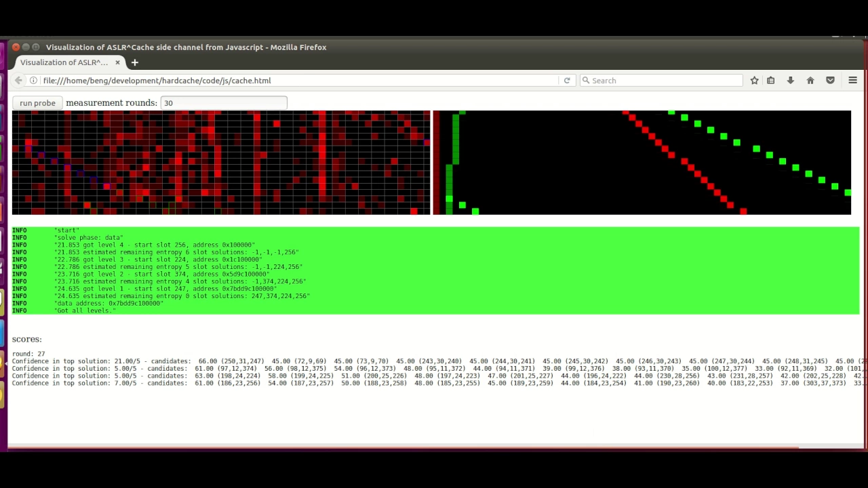Close the Firefox window
The height and width of the screenshot is (488, 868).
16,47
